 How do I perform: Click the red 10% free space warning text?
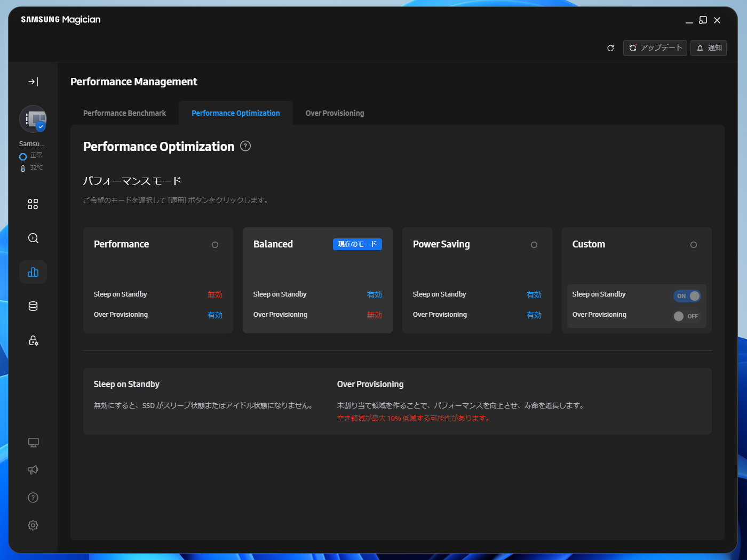coord(414,418)
